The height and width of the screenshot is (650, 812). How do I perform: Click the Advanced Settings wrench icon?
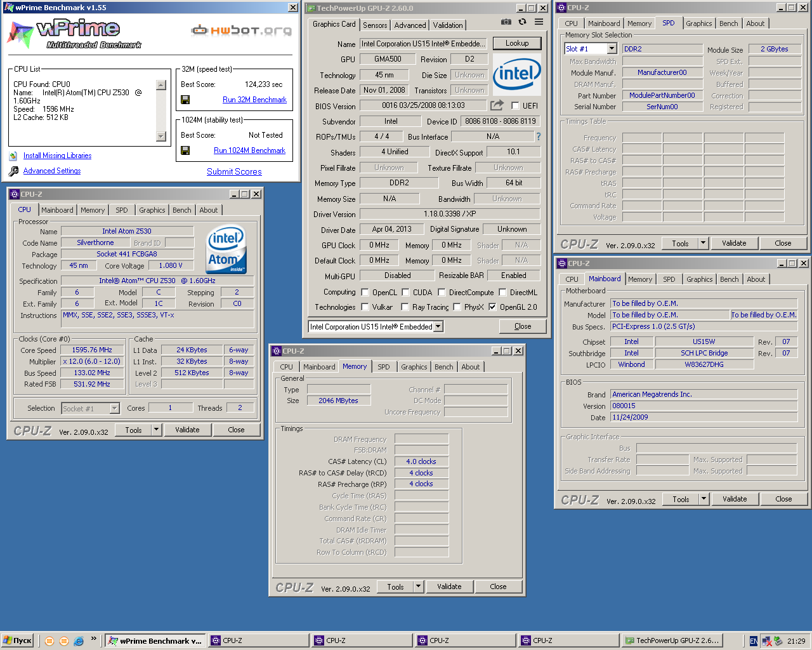tap(13, 171)
